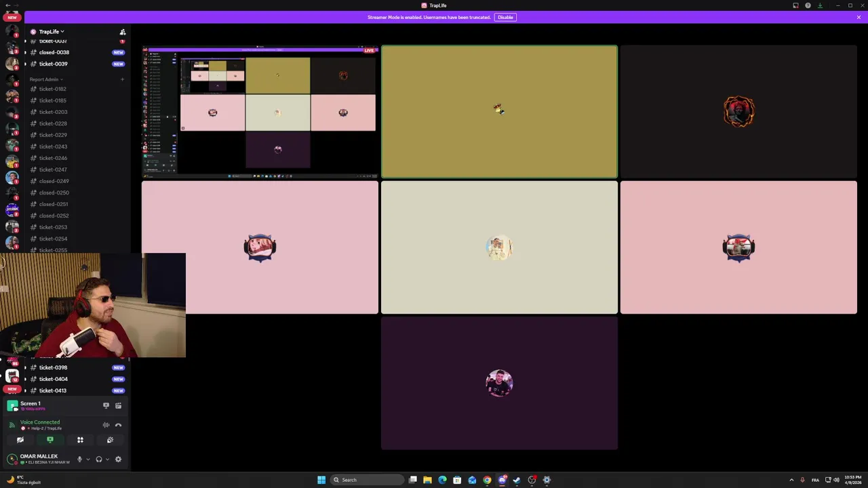The image size is (868, 488).
Task: Open audio output device options arrow
Action: click(107, 460)
